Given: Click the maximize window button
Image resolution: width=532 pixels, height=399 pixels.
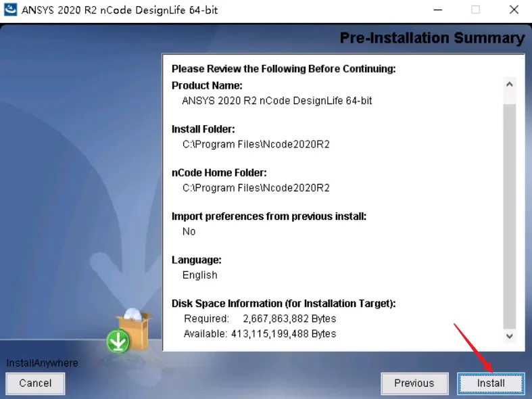Looking at the screenshot, I should (x=476, y=10).
